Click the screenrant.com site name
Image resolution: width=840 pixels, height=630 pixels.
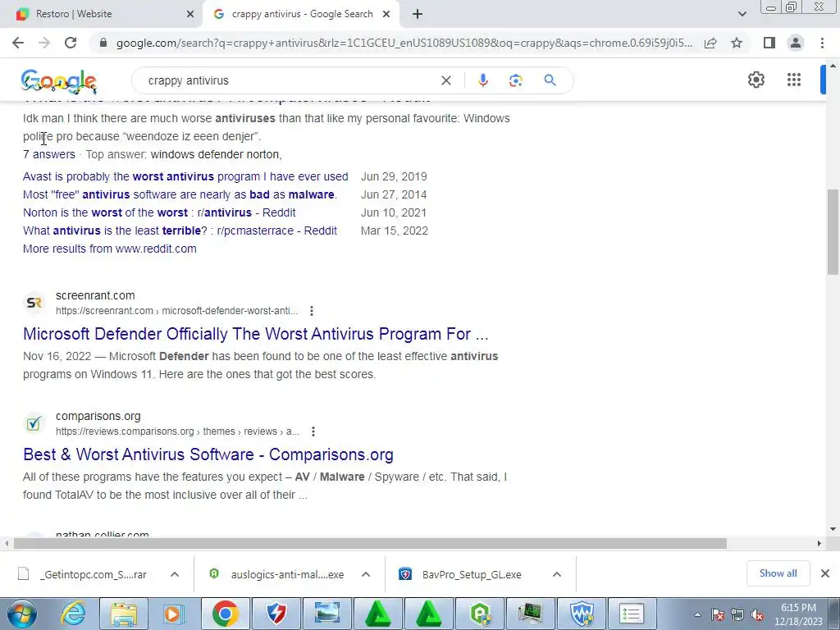tap(95, 295)
